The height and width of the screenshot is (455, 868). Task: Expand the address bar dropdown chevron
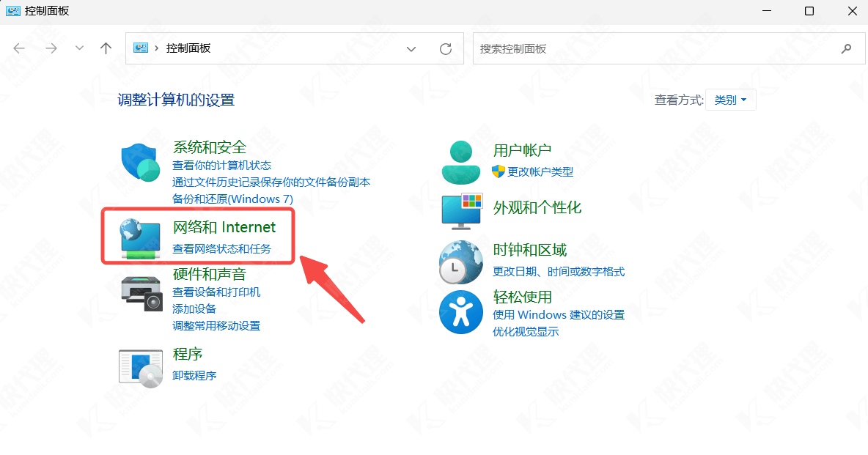pyautogui.click(x=411, y=48)
